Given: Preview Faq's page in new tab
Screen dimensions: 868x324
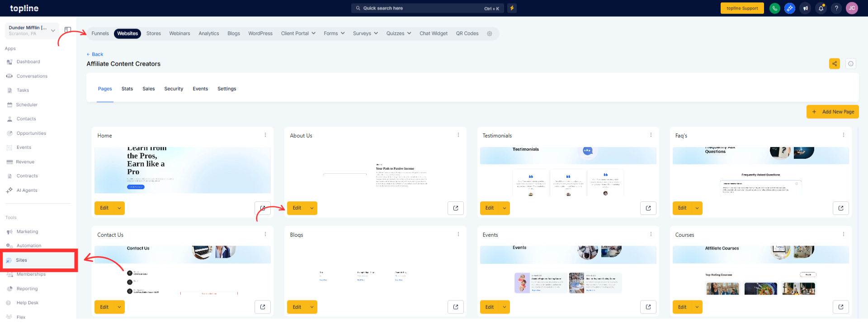Looking at the screenshot, I should pos(841,208).
